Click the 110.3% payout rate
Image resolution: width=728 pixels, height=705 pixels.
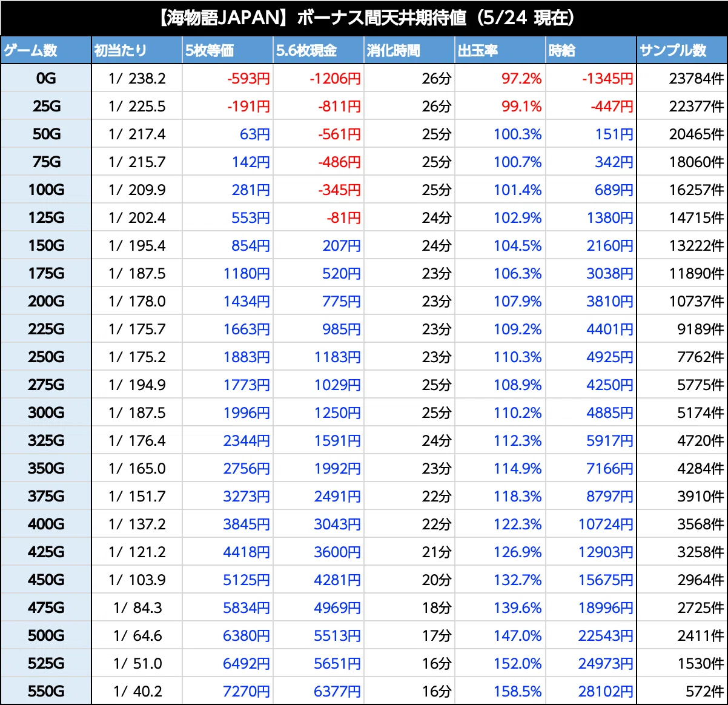click(x=518, y=357)
